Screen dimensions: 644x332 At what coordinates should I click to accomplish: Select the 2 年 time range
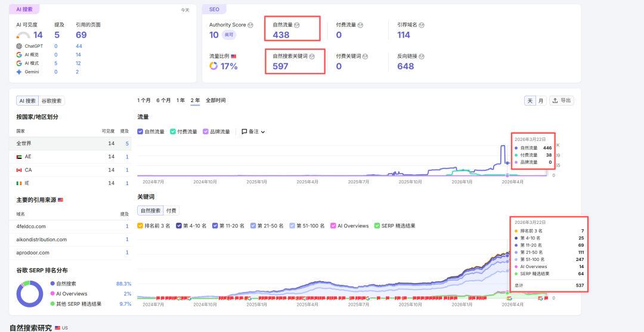(195, 100)
